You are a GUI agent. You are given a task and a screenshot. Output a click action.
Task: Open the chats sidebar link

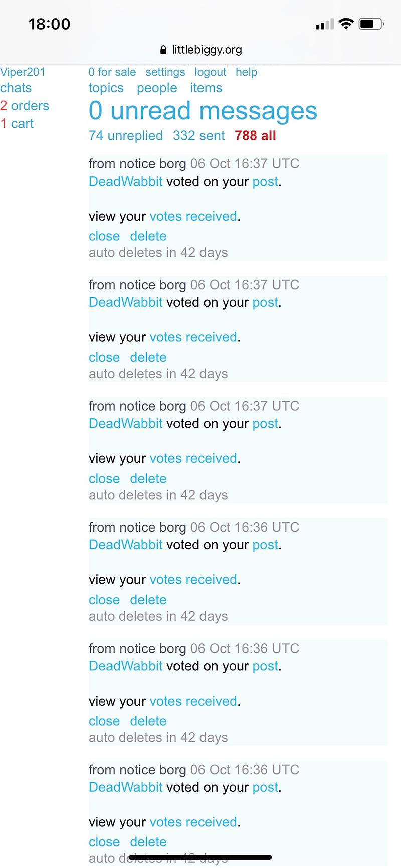(16, 88)
